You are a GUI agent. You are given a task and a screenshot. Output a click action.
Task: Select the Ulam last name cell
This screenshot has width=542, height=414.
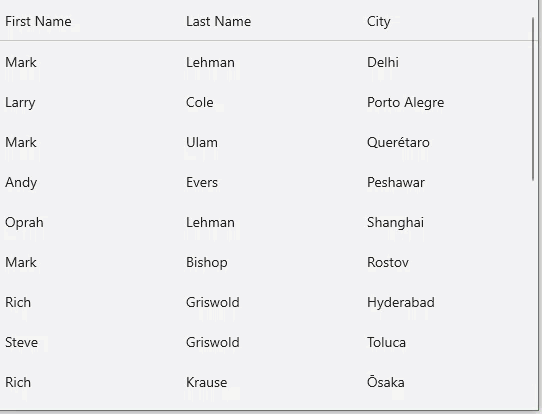202,142
